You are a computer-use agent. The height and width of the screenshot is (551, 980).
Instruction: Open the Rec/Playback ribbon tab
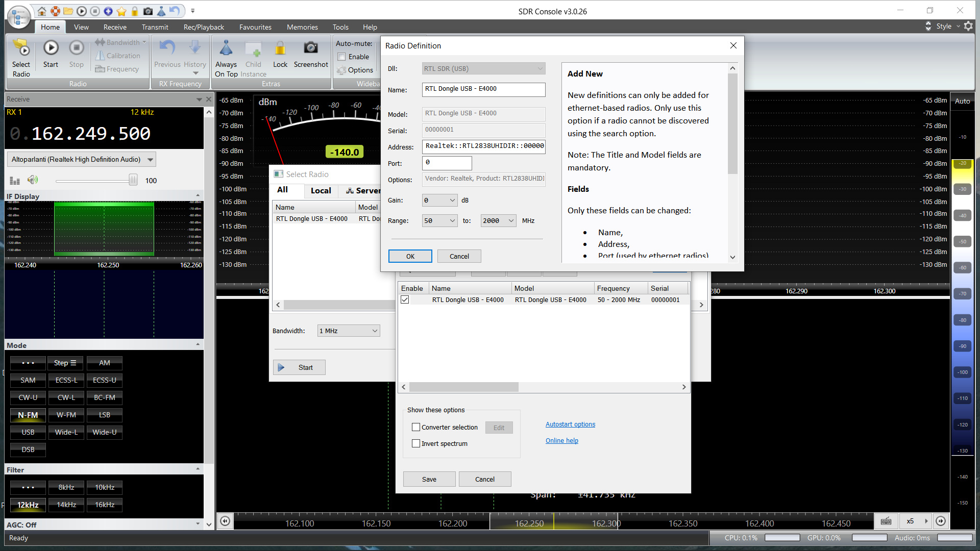[204, 27]
